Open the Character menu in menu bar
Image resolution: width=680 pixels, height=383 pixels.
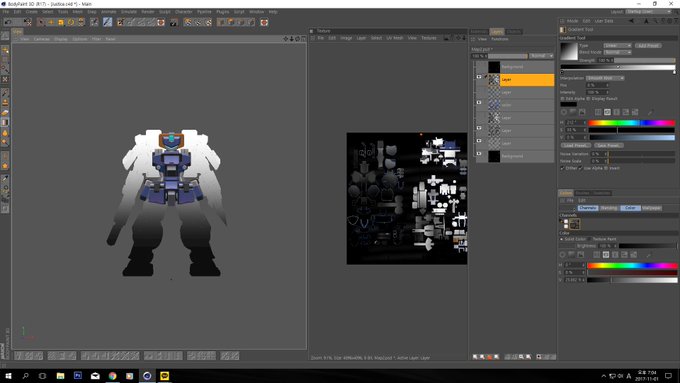pyautogui.click(x=183, y=12)
